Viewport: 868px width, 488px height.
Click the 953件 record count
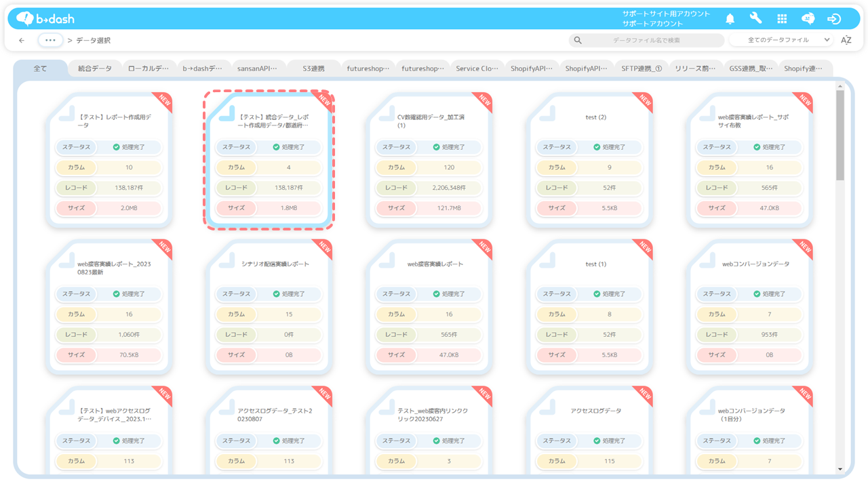pos(770,335)
